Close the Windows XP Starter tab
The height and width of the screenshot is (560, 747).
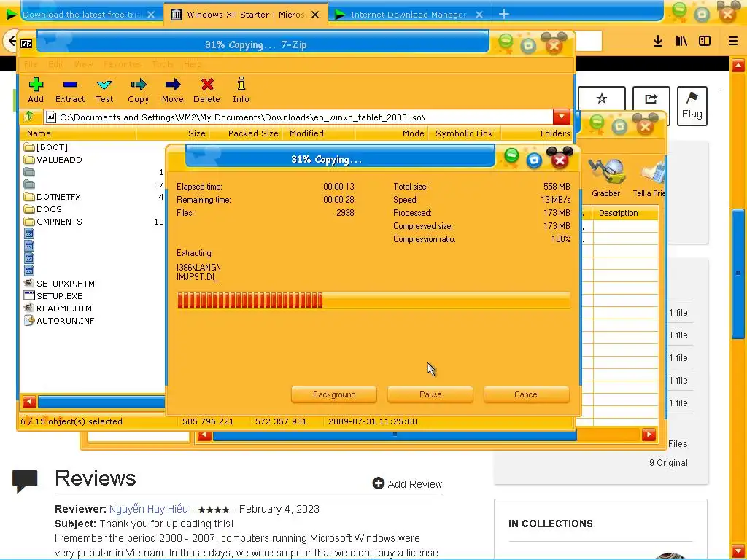(x=315, y=15)
